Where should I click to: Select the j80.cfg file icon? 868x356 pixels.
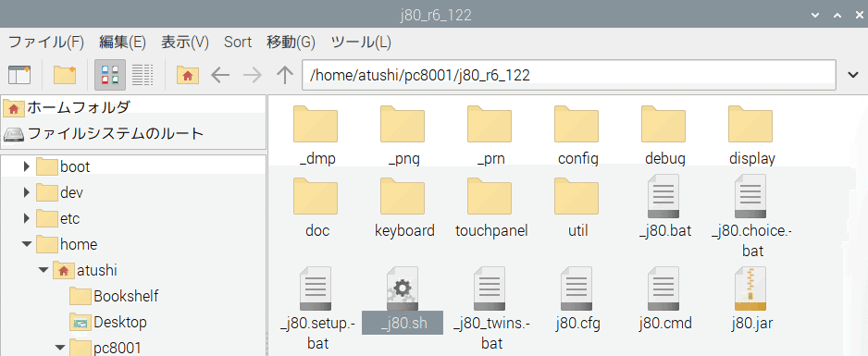[577, 288]
